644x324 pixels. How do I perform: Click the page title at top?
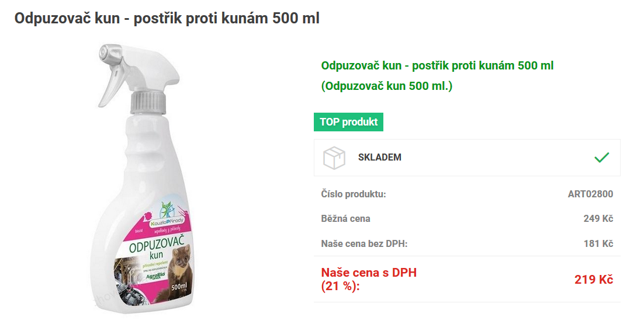click(167, 19)
